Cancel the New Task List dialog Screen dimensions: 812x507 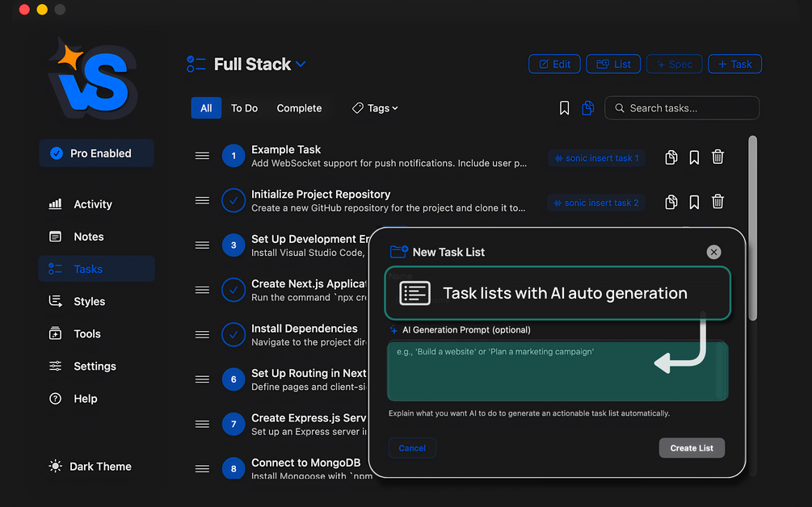(x=412, y=448)
